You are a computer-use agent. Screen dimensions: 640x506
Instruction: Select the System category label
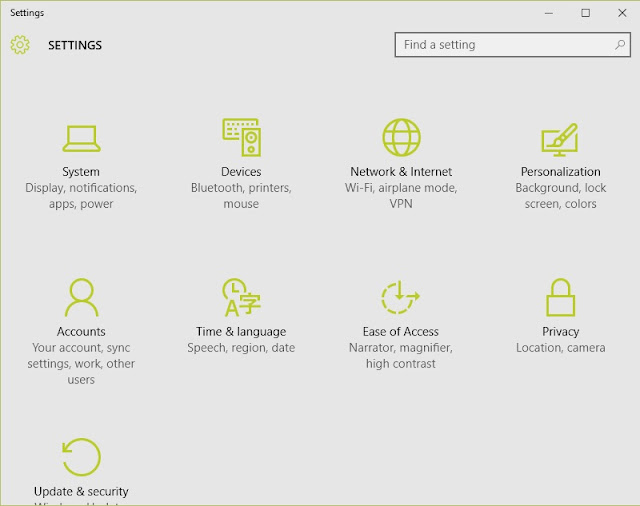click(x=81, y=172)
